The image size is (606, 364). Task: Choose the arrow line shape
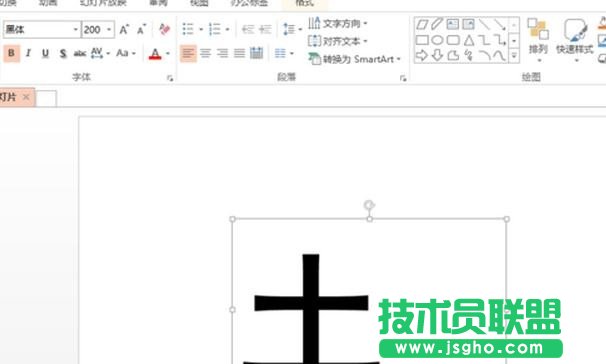point(500,25)
